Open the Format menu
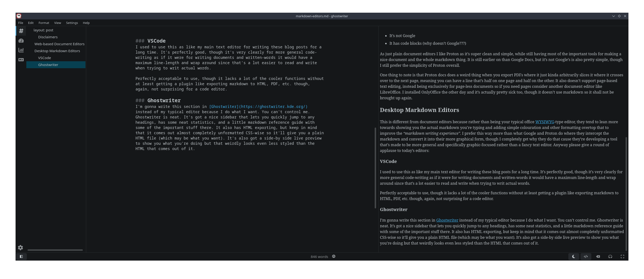The image size is (644, 279). (44, 23)
